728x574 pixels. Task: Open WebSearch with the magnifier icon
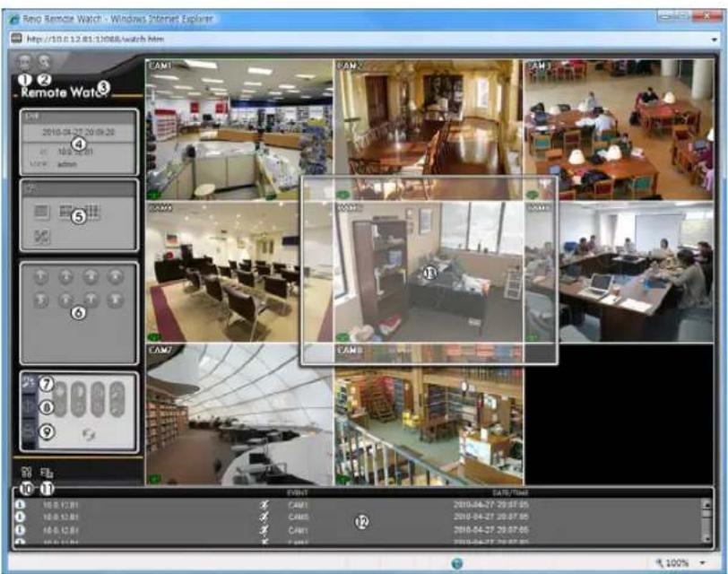click(x=45, y=62)
